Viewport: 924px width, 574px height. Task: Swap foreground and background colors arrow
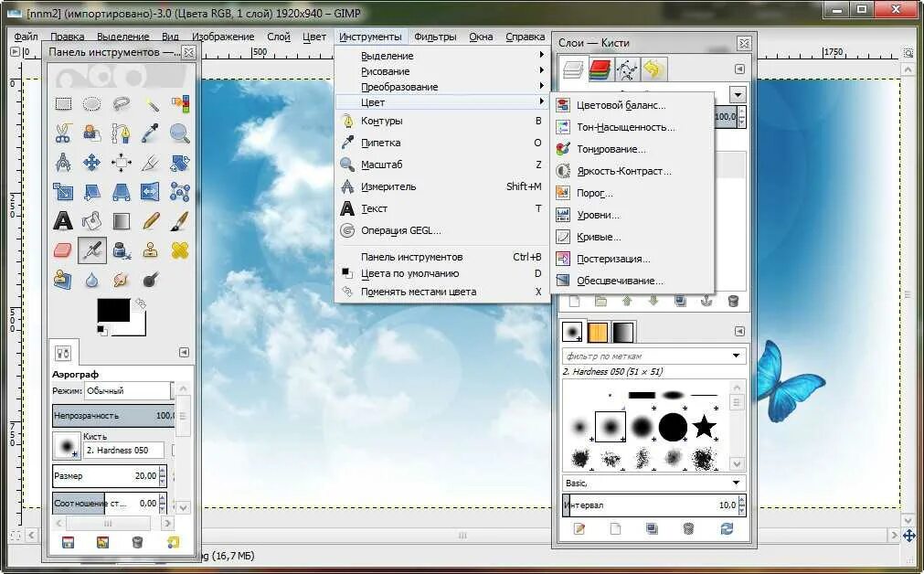click(x=140, y=303)
